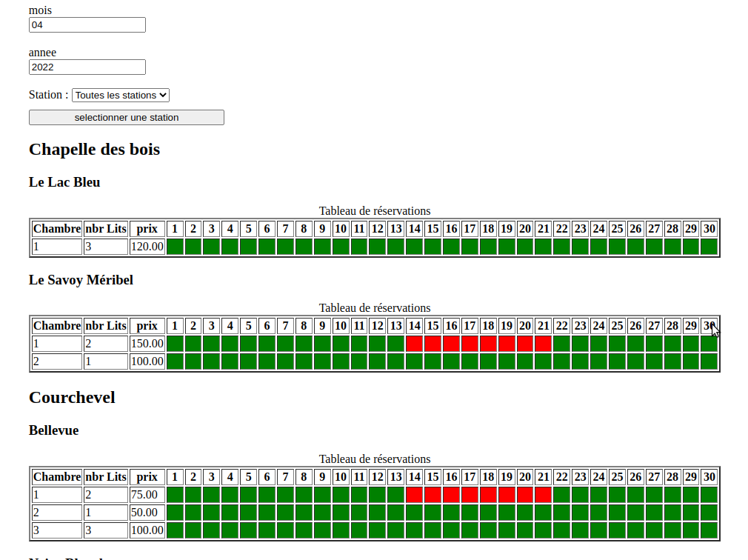This screenshot has height=560, width=748.
Task: Click red day 21 cell, Le Savoy Méribel room 1
Action: click(543, 344)
